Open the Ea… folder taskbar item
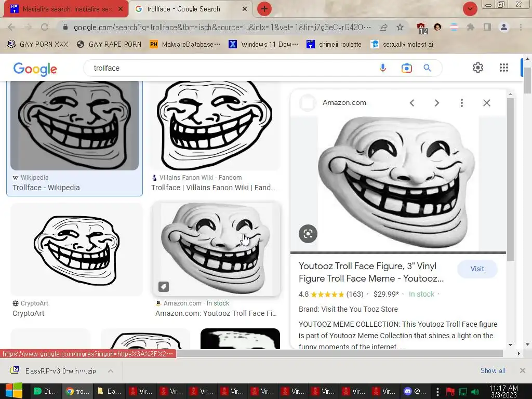Viewport: 532px width, 399px height. click(109, 391)
